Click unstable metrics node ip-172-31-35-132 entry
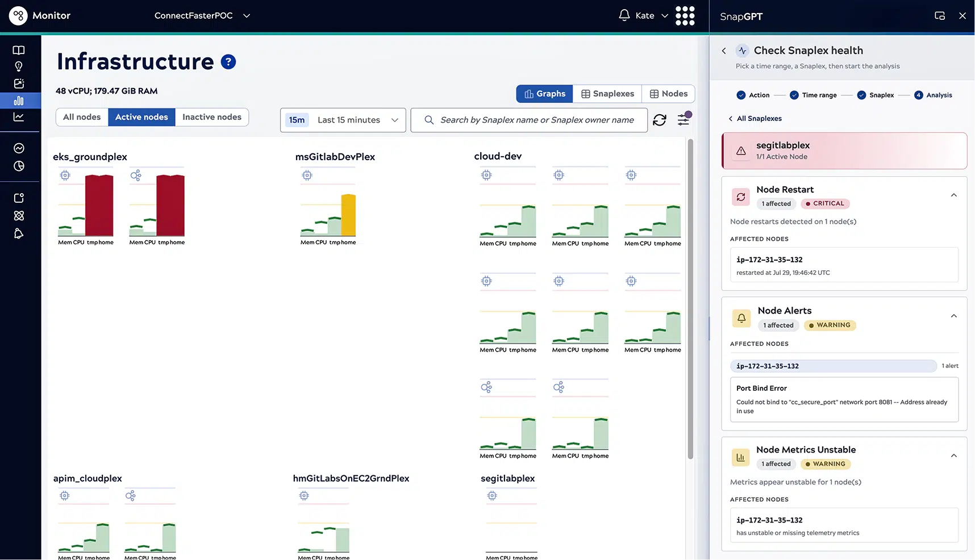The width and height of the screenshot is (975, 560). coord(844,525)
